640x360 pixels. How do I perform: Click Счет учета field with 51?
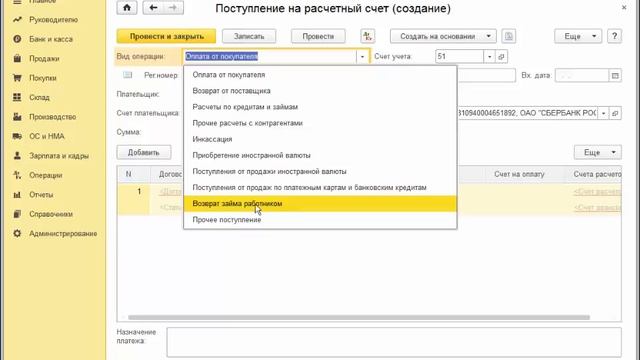(459, 56)
